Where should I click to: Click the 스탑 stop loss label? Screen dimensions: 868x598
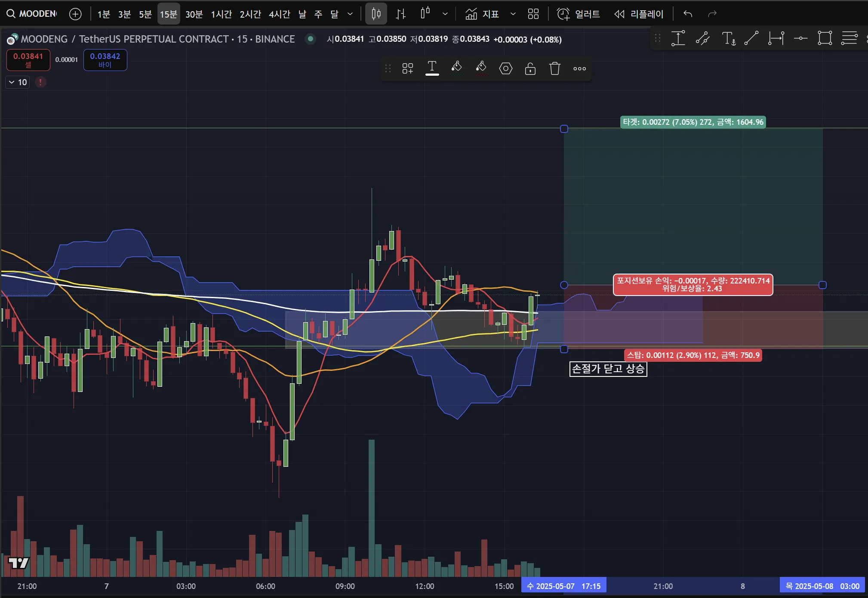tap(693, 355)
